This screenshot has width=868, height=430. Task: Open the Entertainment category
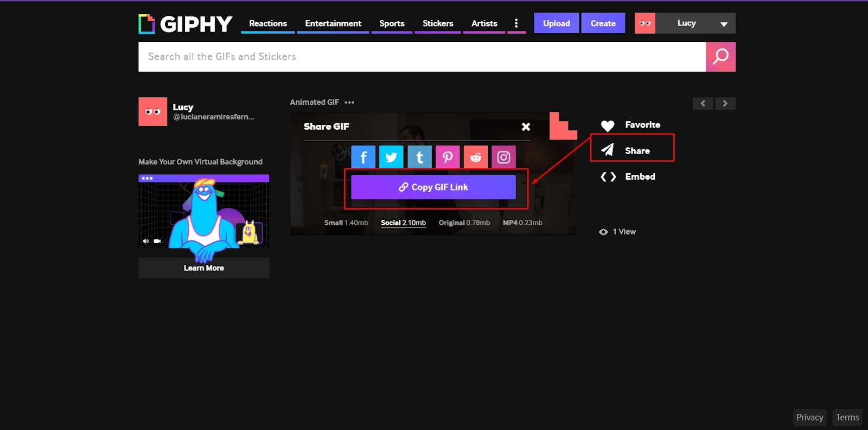[333, 23]
